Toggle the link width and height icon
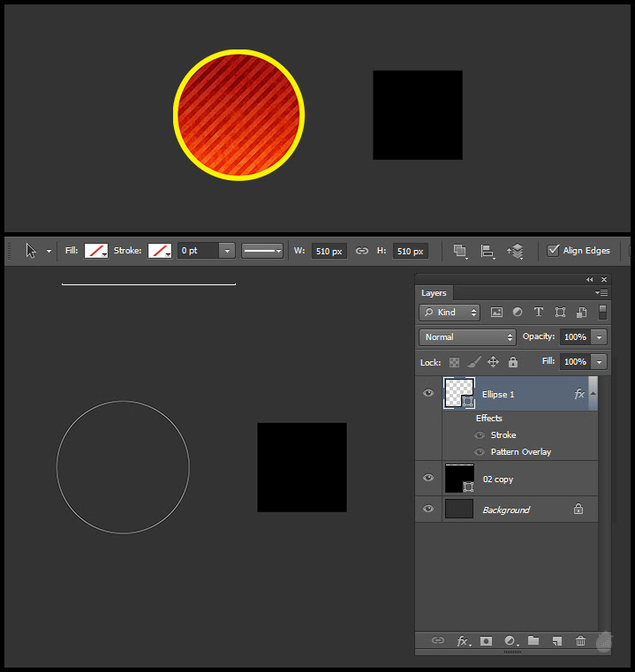Screen dimensions: 635x672 click(x=362, y=251)
